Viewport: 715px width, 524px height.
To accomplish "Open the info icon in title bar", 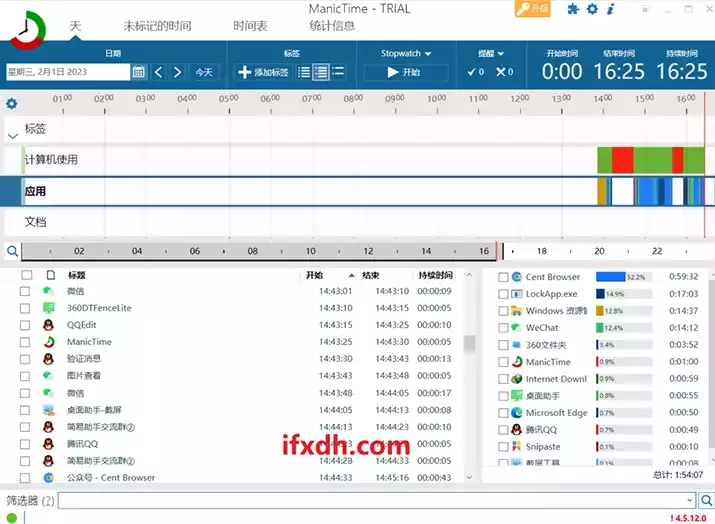I will click(610, 9).
